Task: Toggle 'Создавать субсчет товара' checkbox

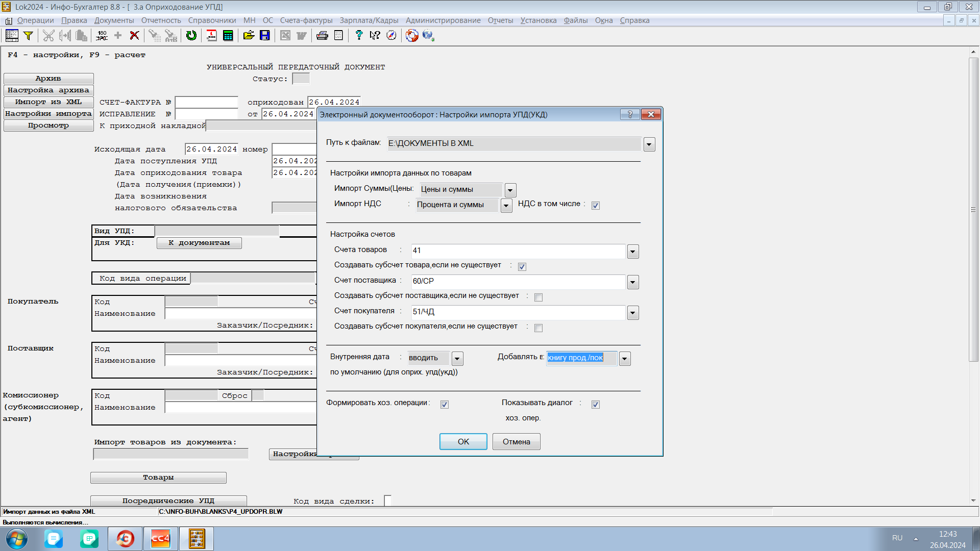Action: [x=522, y=267]
